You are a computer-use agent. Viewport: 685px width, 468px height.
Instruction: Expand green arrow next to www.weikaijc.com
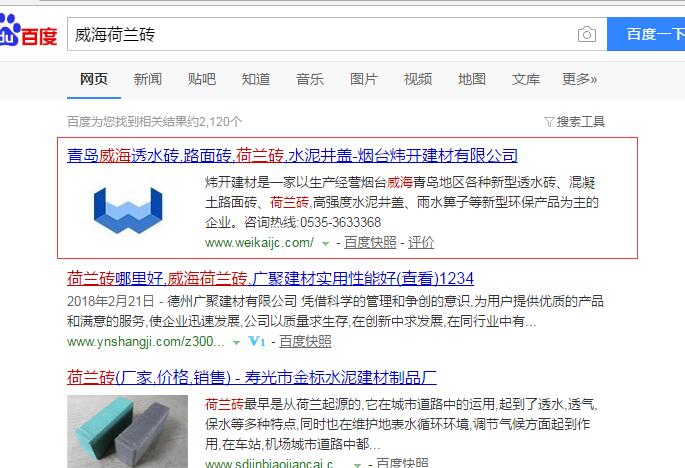tap(325, 243)
